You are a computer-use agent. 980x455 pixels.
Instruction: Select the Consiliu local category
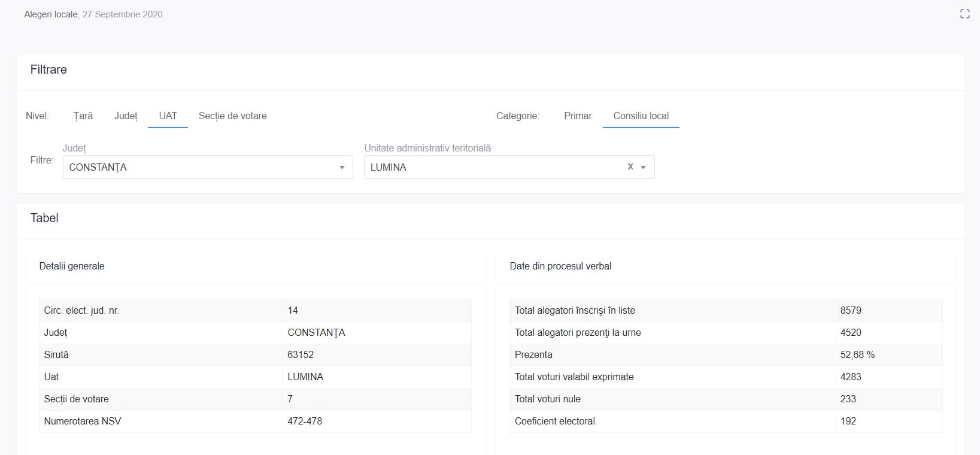pos(641,116)
